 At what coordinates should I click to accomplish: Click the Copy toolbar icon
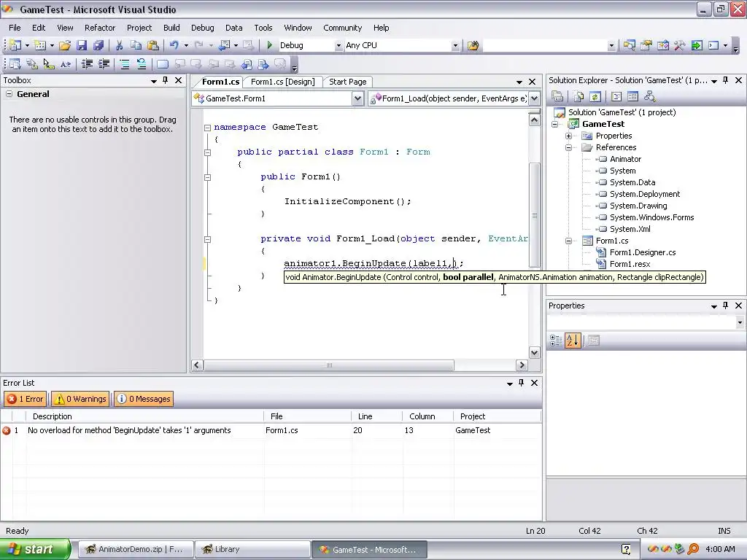click(x=136, y=45)
